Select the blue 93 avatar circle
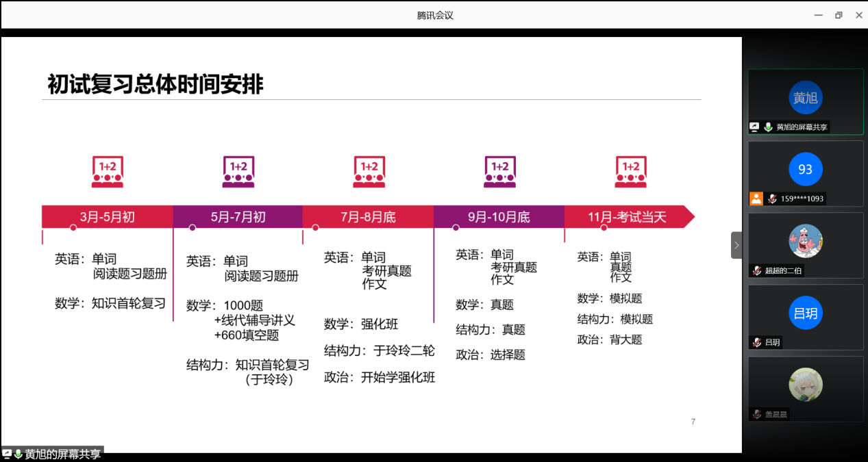868x462 pixels. click(806, 169)
